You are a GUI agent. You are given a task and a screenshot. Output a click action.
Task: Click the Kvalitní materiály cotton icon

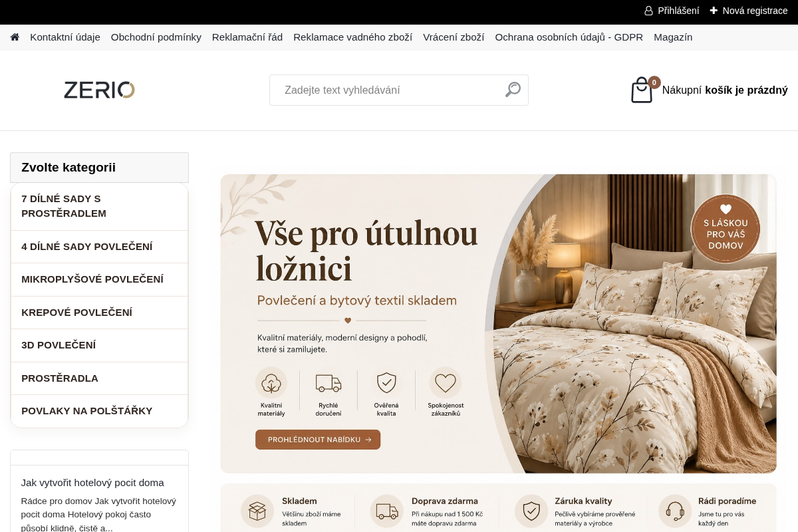coord(271,383)
